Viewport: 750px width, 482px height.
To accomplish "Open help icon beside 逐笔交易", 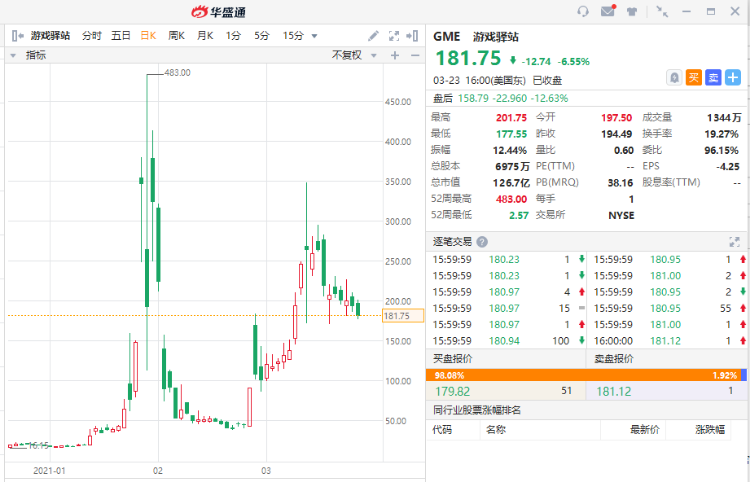I will 482,242.
